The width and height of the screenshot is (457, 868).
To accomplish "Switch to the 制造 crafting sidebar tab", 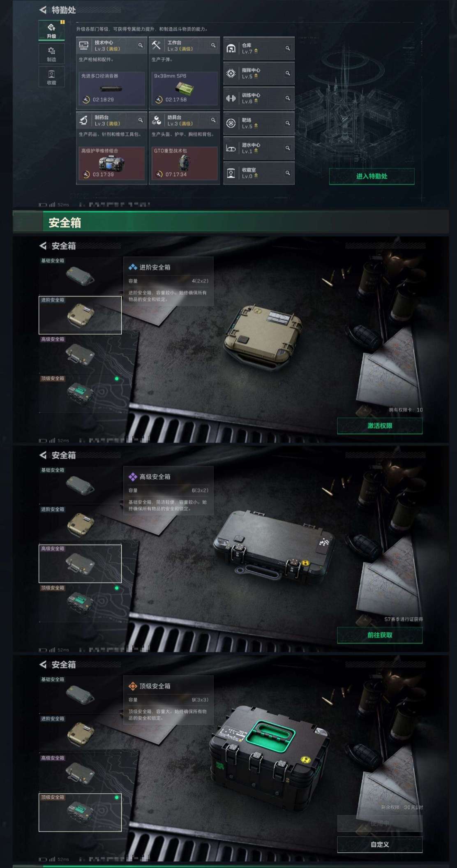I will click(x=51, y=54).
